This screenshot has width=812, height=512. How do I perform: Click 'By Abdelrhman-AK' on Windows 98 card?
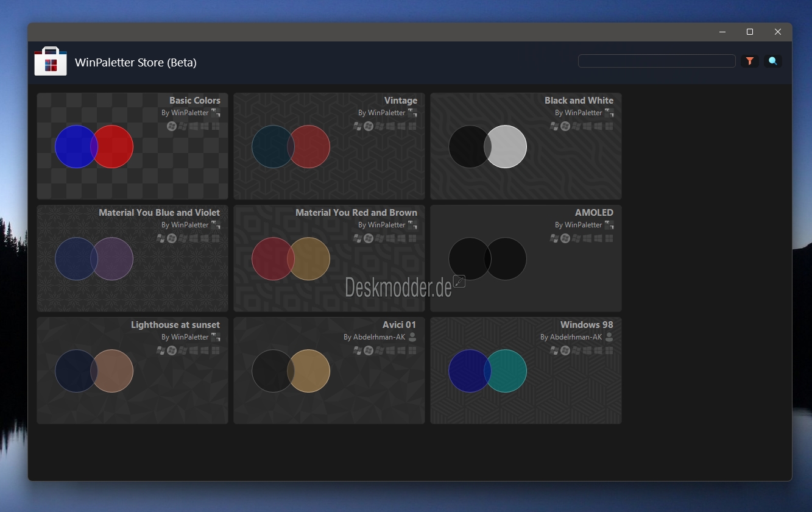point(571,337)
